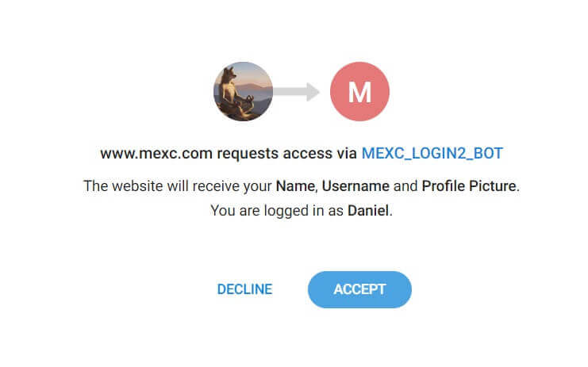588x367 pixels.
Task: Click the red M bot avatar
Action: tap(359, 92)
